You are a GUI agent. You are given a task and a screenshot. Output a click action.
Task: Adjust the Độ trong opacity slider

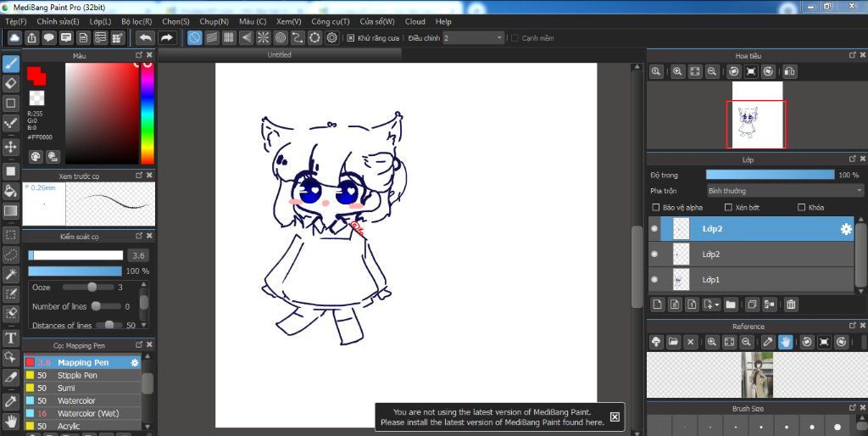(x=770, y=175)
